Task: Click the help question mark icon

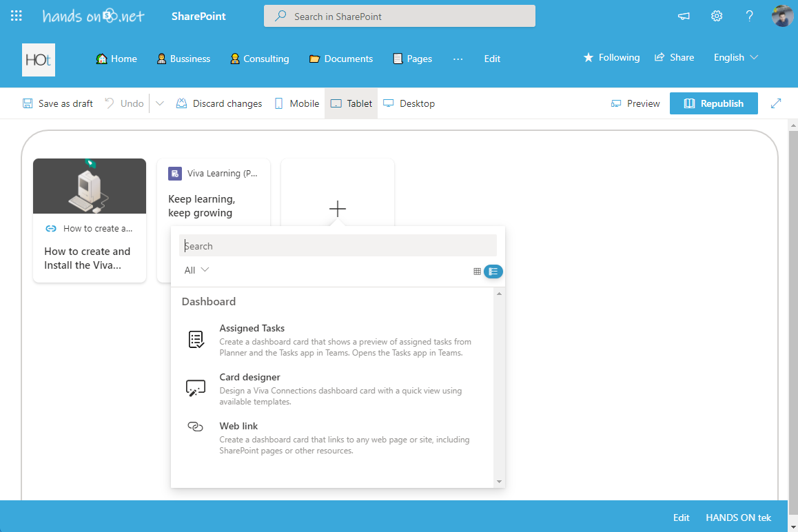Action: 750,16
